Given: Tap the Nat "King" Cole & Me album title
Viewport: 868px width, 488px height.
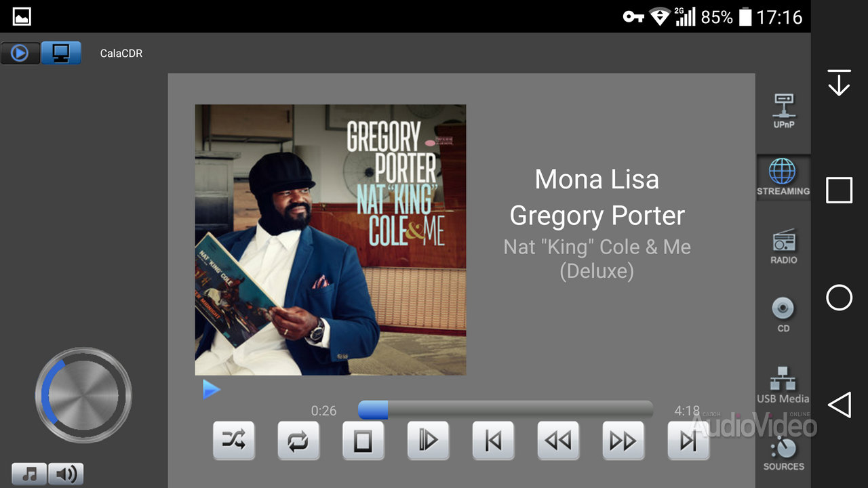Looking at the screenshot, I should tap(597, 259).
